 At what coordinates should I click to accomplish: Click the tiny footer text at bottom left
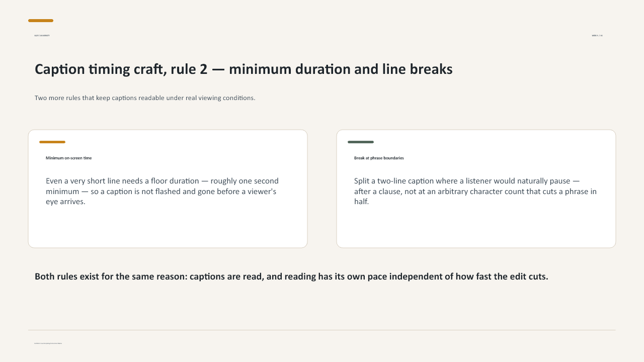[x=48, y=343]
